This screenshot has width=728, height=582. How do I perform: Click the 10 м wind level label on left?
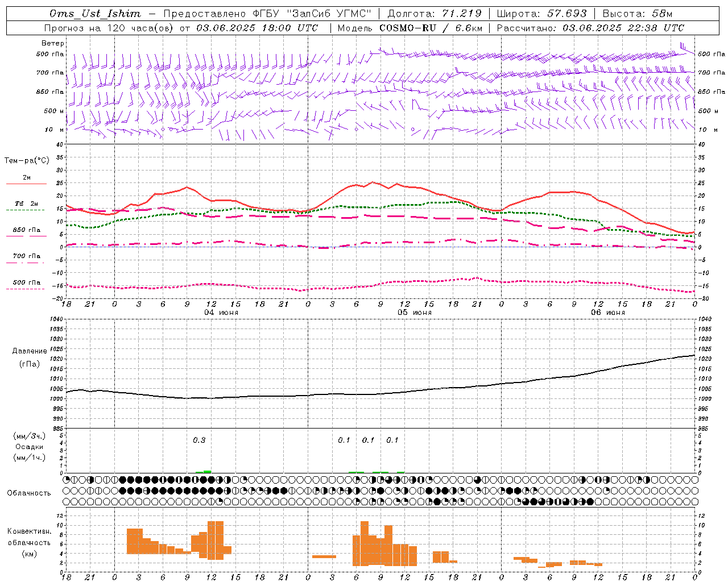[x=55, y=130]
